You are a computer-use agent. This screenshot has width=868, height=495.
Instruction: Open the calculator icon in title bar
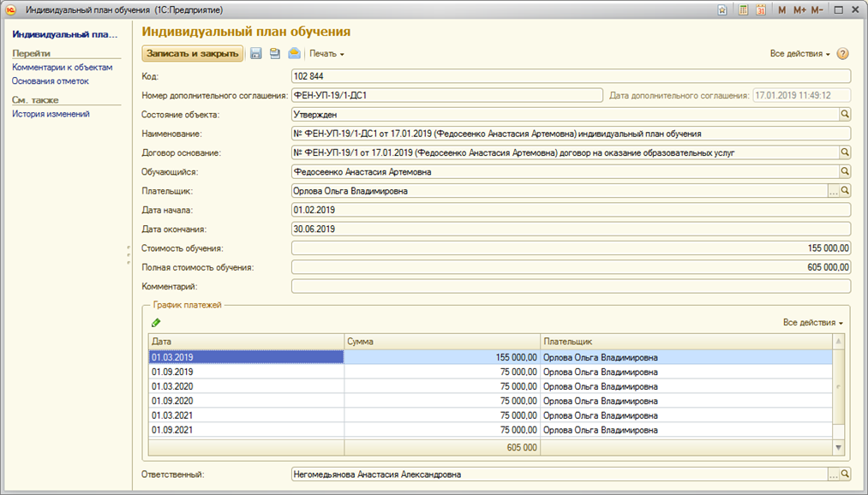tap(742, 9)
